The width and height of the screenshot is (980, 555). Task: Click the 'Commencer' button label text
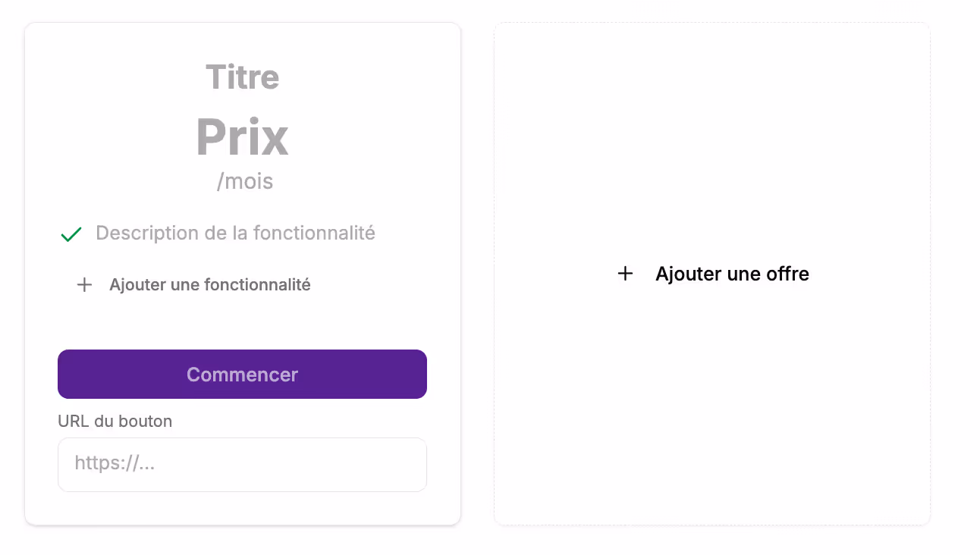(242, 374)
